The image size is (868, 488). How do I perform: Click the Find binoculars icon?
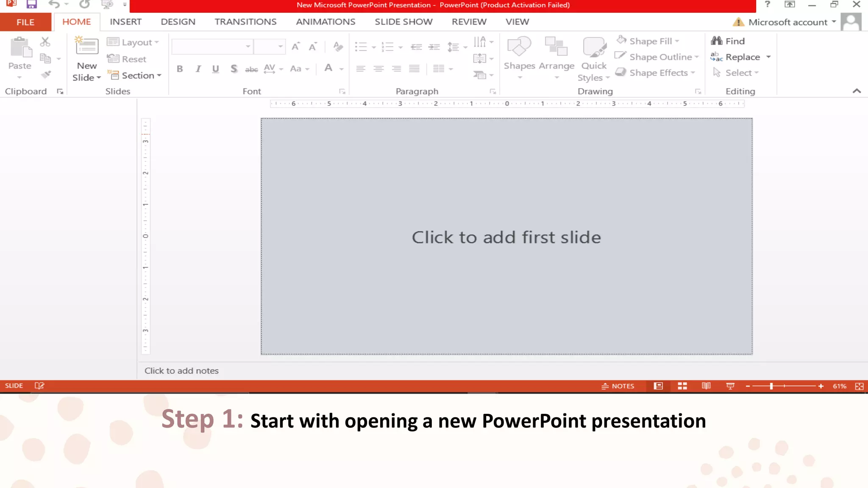717,41
